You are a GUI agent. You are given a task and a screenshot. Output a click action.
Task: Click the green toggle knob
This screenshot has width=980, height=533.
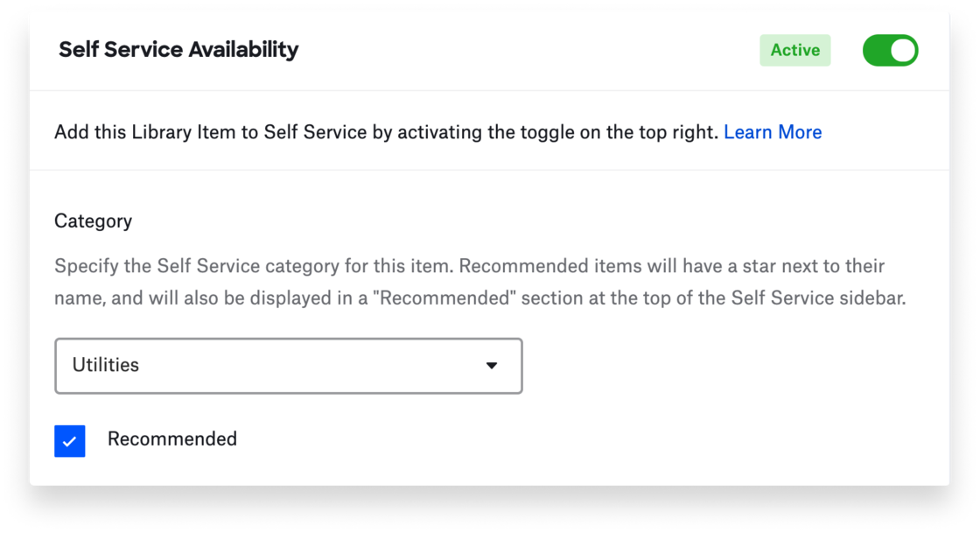click(901, 50)
